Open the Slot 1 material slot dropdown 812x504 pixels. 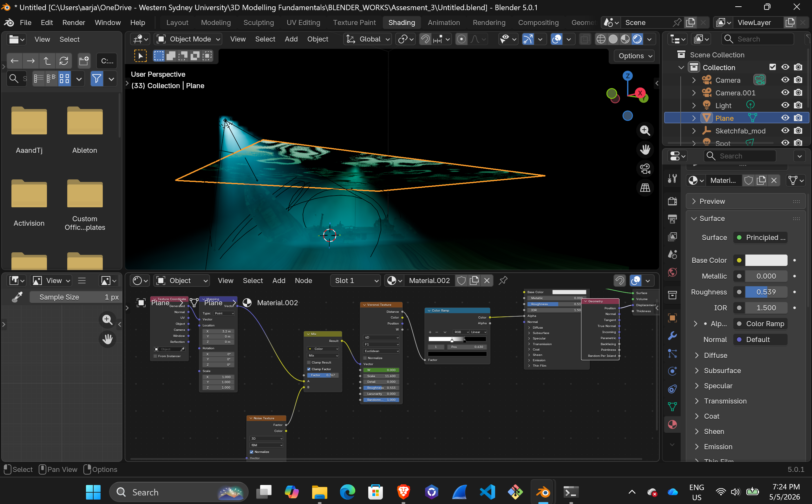click(356, 281)
